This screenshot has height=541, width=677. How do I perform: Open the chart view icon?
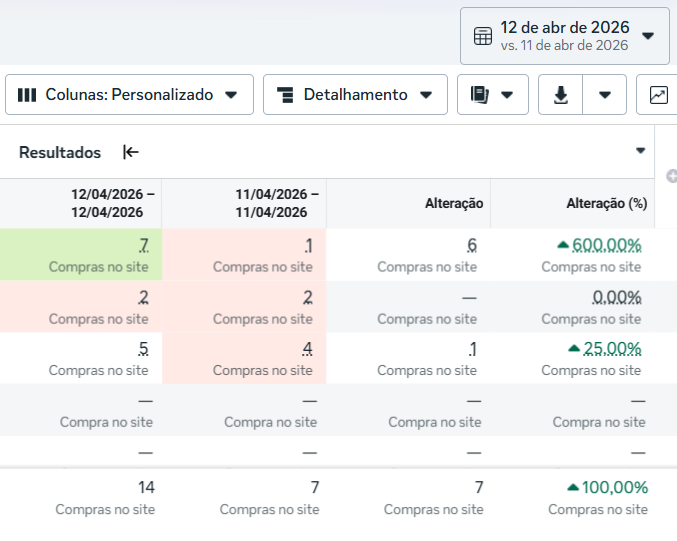pyautogui.click(x=658, y=95)
